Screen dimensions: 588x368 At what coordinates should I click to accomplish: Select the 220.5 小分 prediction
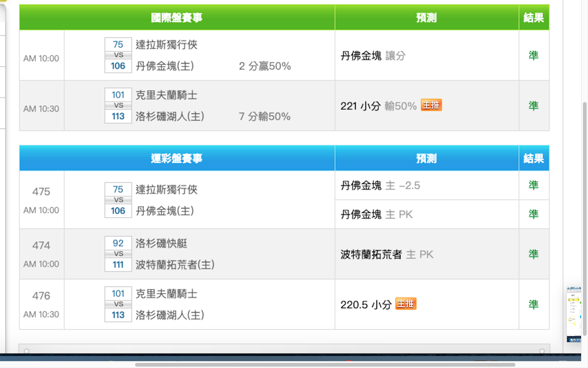click(366, 304)
